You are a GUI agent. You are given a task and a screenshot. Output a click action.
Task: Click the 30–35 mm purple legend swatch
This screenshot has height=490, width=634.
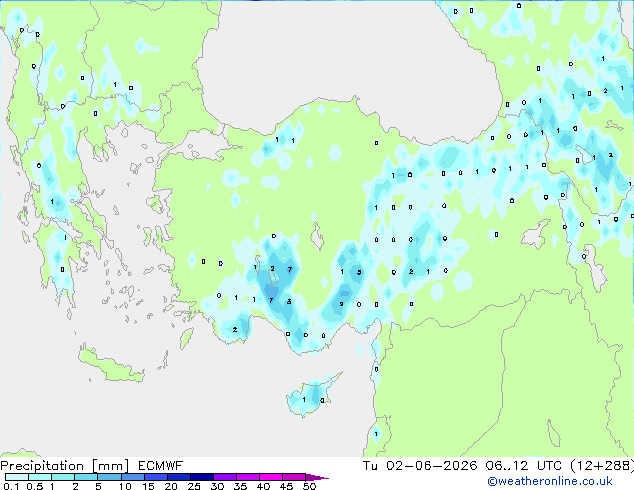224,477
